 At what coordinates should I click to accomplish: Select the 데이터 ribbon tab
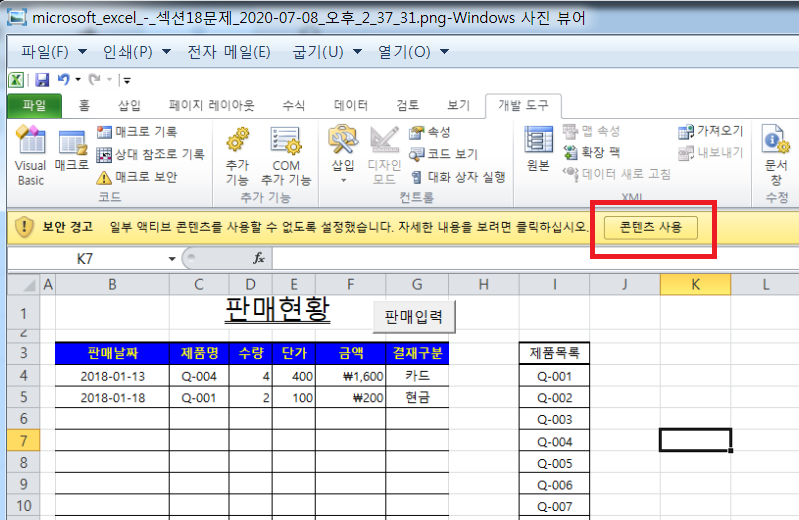350,105
